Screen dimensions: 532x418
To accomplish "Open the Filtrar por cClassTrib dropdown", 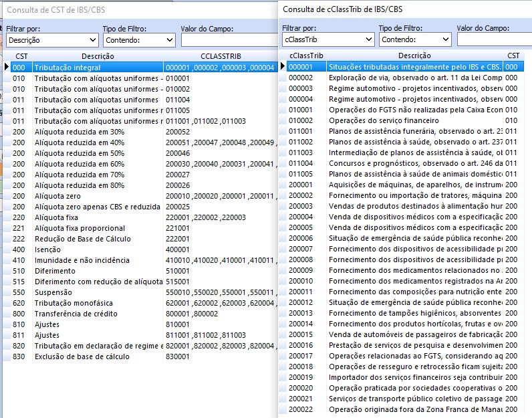I will point(327,39).
